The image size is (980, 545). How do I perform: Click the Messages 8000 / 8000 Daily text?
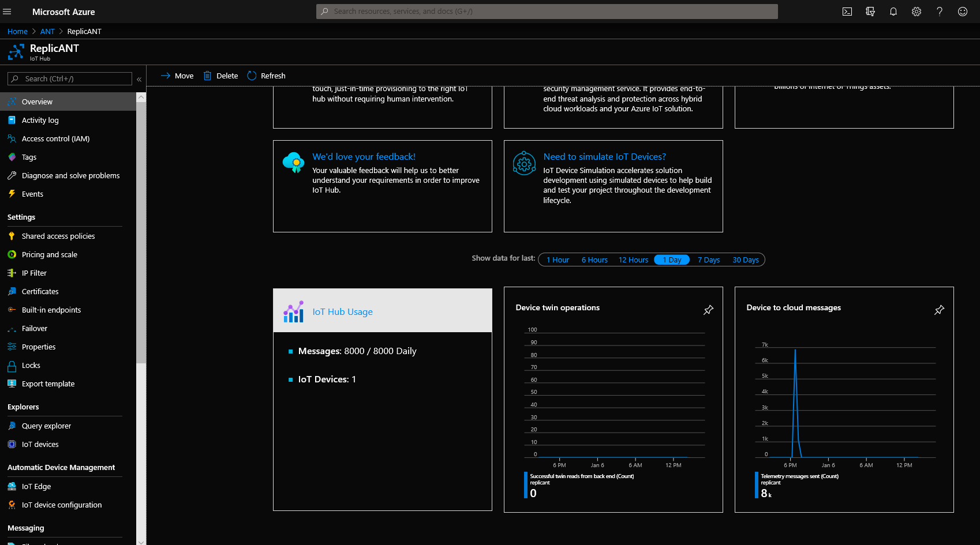[357, 351]
